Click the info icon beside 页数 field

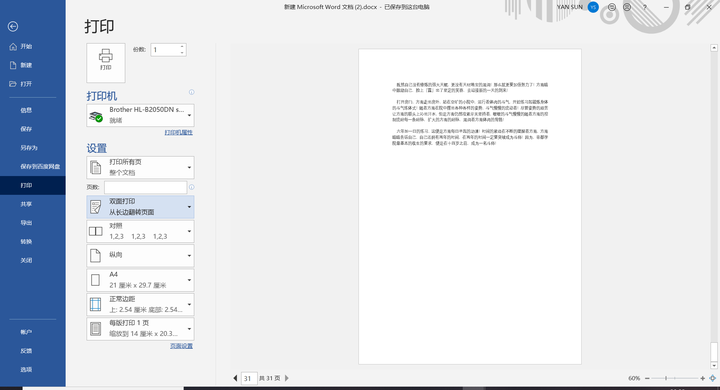pyautogui.click(x=191, y=187)
